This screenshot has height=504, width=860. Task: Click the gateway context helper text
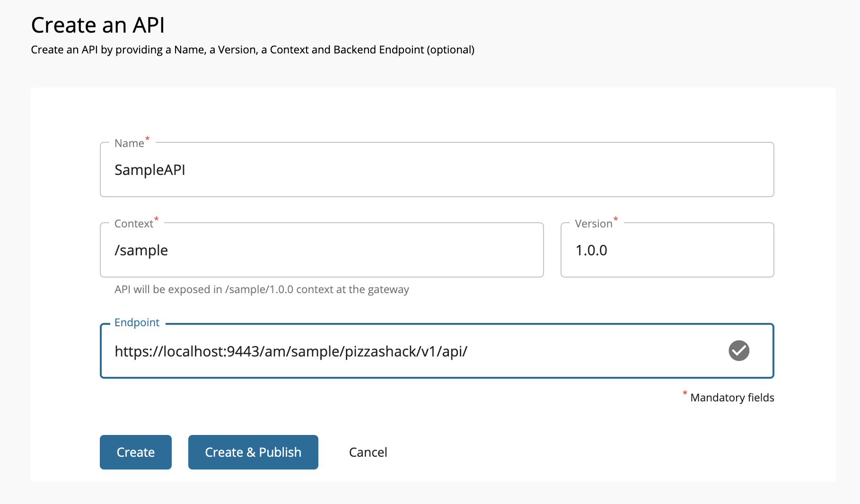click(x=261, y=289)
